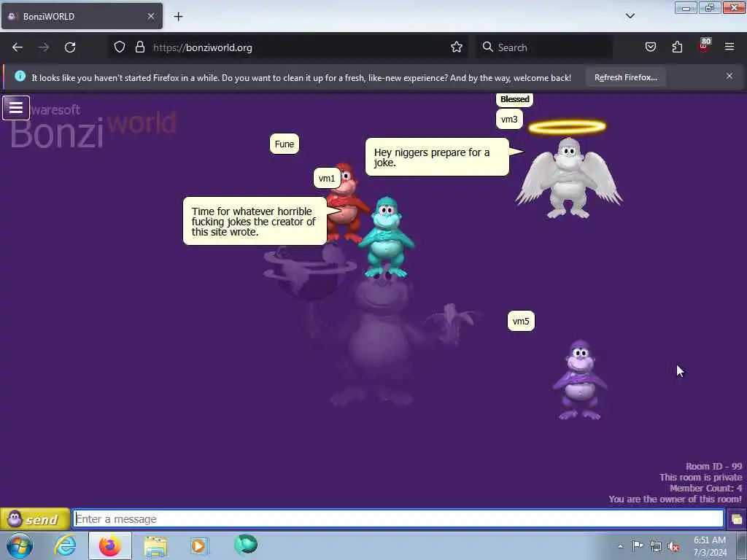Open the Firefox extensions puzzle icon

coord(677,47)
